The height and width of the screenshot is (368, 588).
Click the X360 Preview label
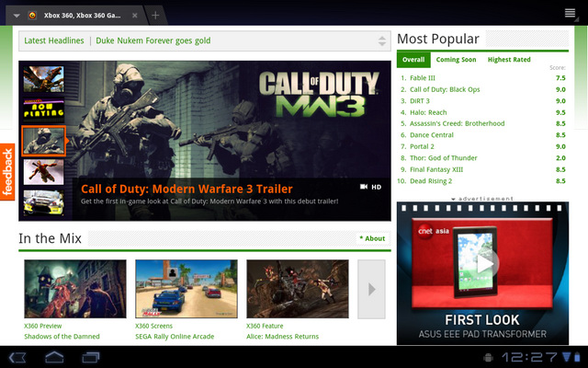[43, 326]
